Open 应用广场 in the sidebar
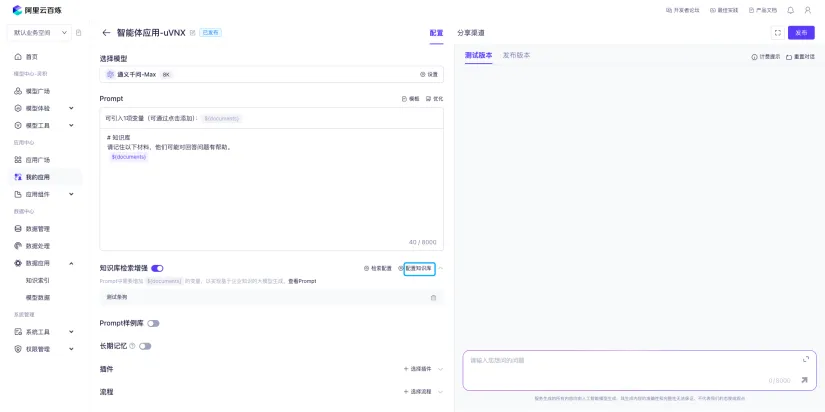Viewport: 825px width, 412px height. point(32,160)
